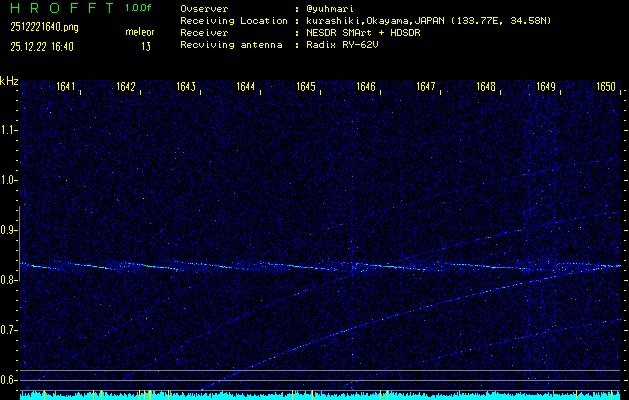The width and height of the screenshot is (629, 400).
Task: Click the 1.1 kHz frequency label
Action: point(9,130)
